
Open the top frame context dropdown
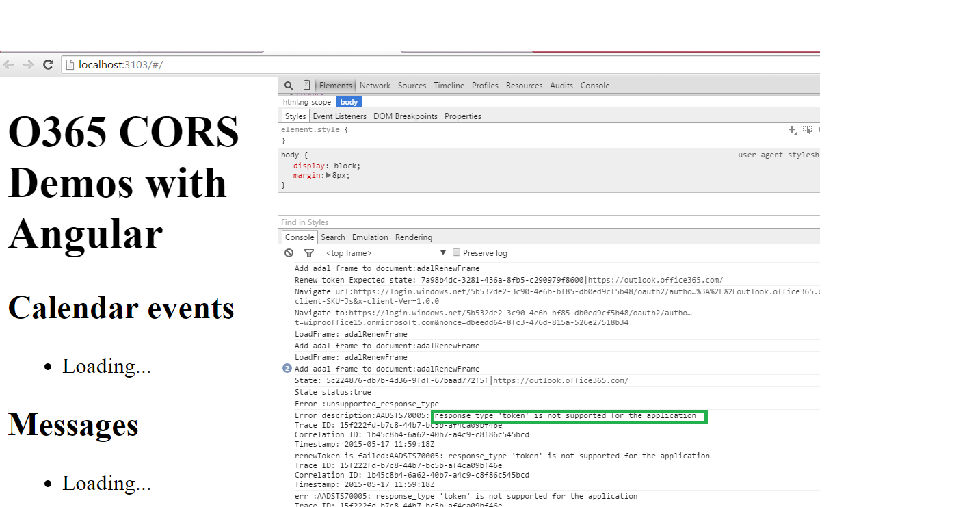(x=386, y=253)
